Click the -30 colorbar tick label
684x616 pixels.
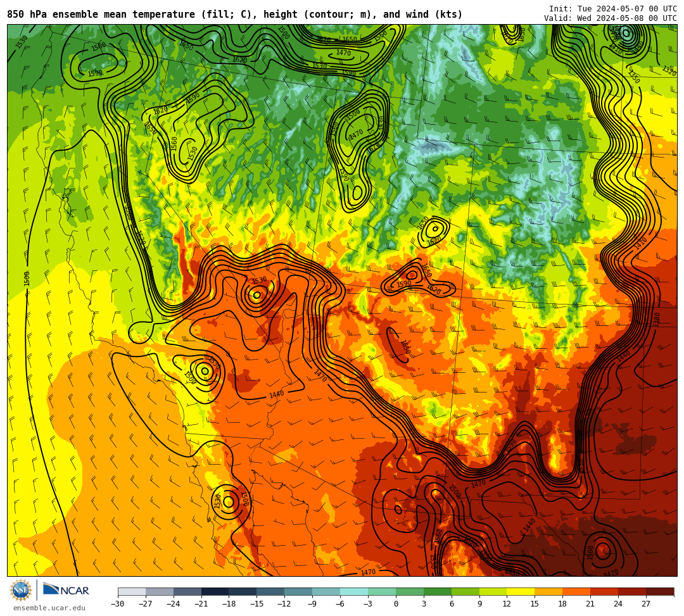(x=118, y=604)
